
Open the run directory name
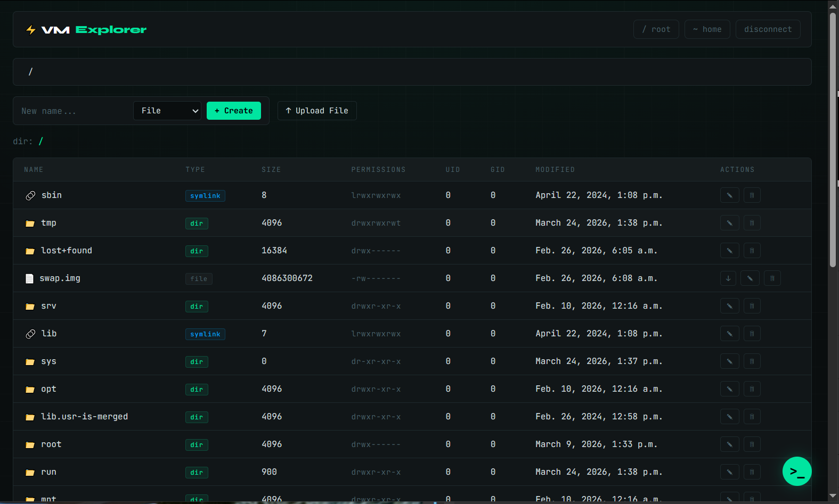coord(48,472)
